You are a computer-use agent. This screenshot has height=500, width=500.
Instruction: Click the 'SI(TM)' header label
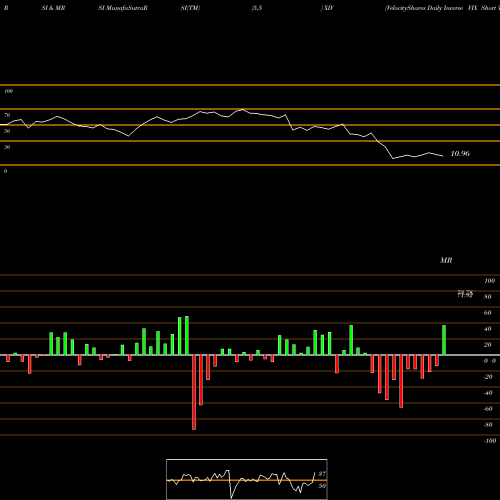(190, 8)
